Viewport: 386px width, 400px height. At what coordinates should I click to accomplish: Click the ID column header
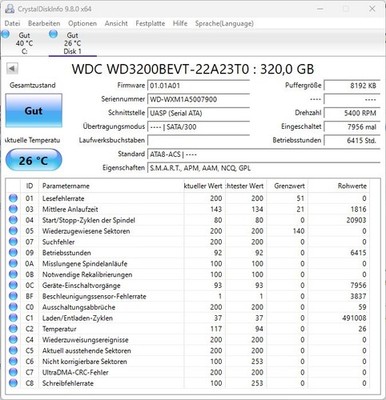[30, 186]
